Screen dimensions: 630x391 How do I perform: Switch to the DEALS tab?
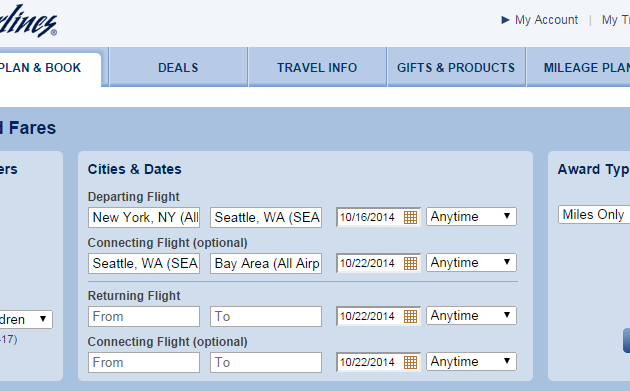tap(178, 67)
